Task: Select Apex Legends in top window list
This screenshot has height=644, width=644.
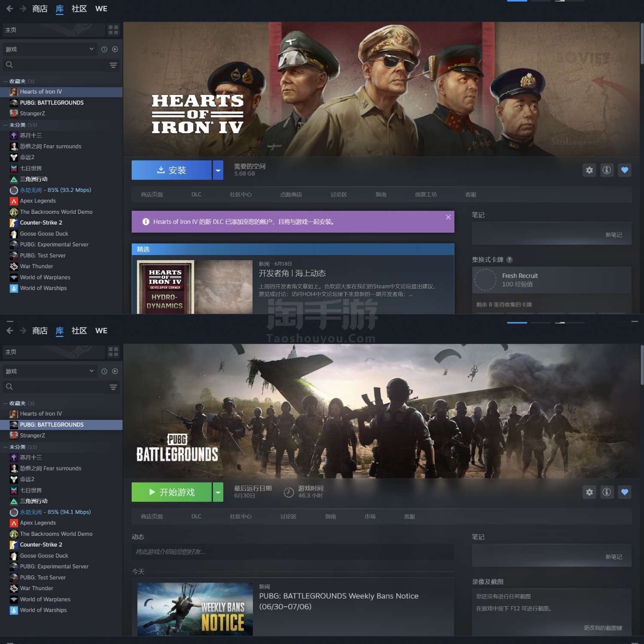Action: 61,201
